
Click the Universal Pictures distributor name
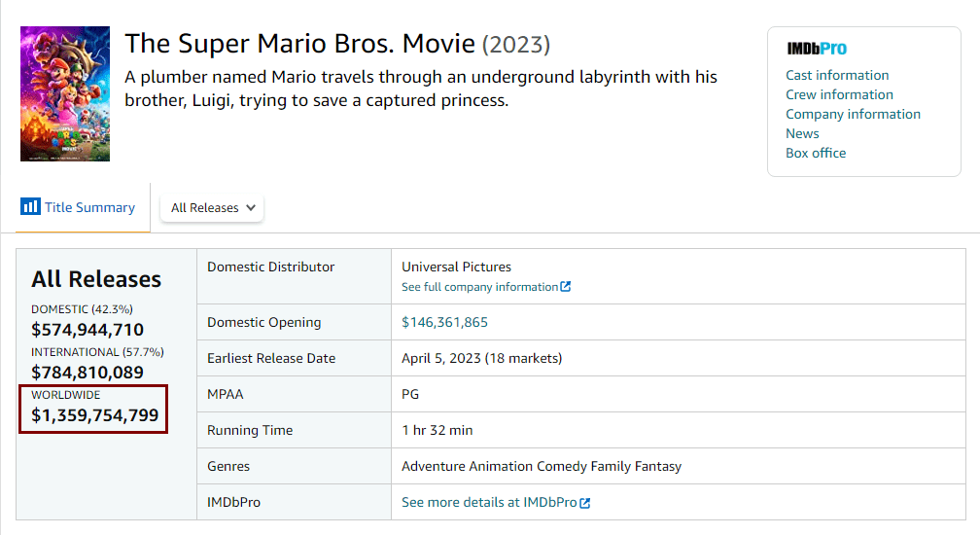[456, 267]
